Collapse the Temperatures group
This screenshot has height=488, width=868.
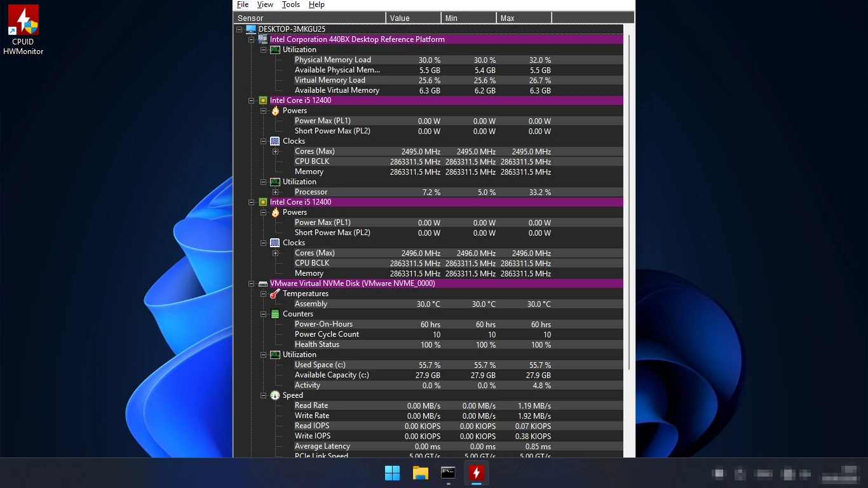(x=263, y=294)
